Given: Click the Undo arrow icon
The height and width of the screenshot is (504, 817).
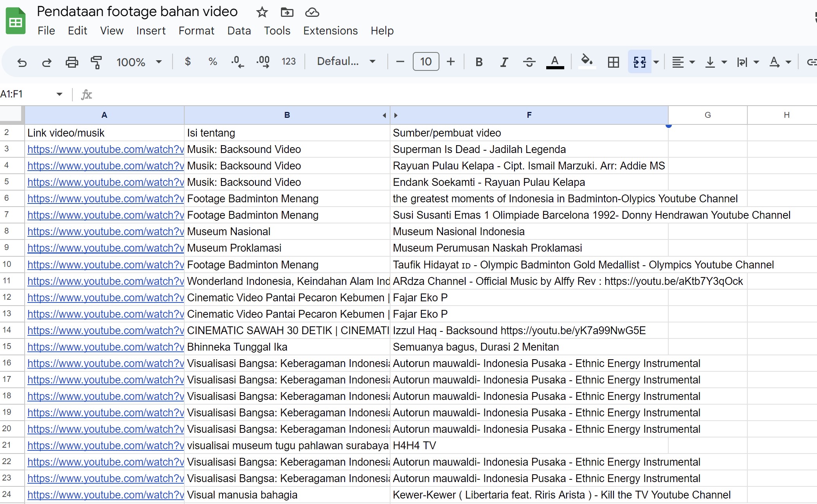Looking at the screenshot, I should (22, 62).
